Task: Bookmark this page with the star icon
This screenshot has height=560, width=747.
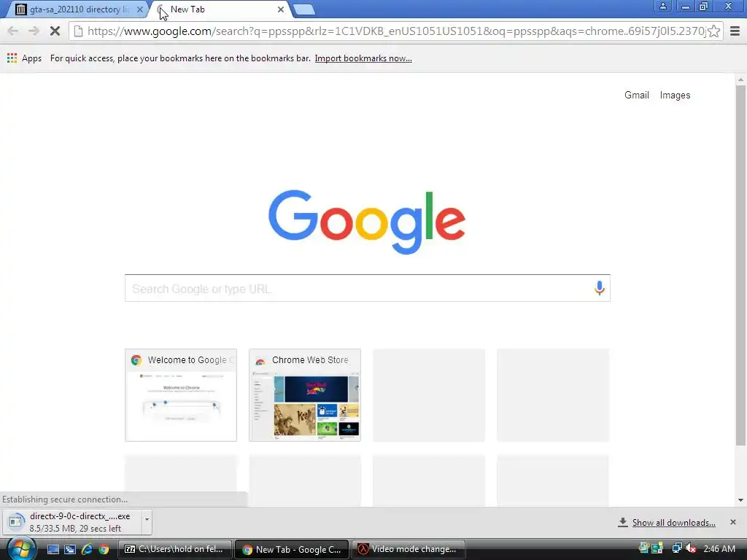Action: click(x=713, y=31)
